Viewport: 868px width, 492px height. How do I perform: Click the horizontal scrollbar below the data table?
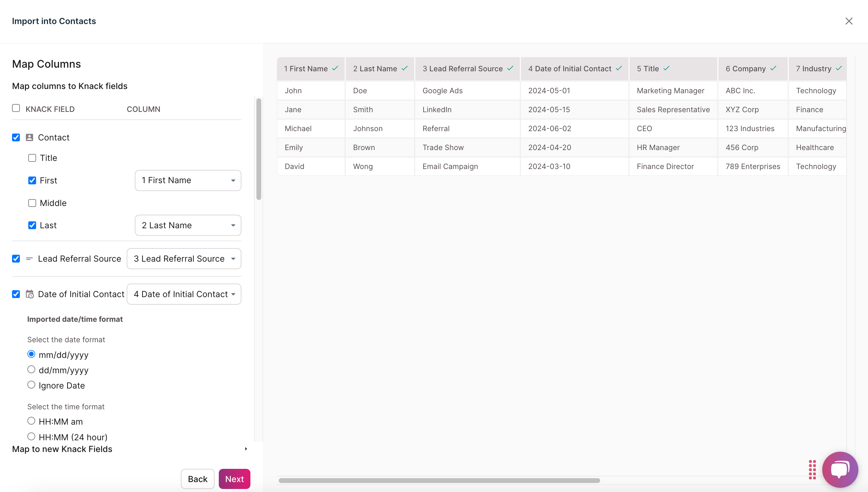[x=438, y=480]
